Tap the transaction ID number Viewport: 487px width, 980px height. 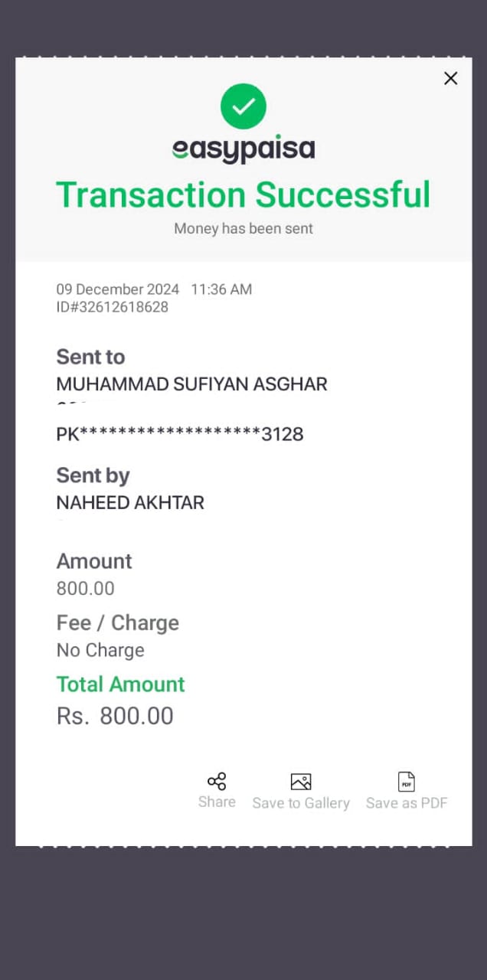click(x=113, y=307)
